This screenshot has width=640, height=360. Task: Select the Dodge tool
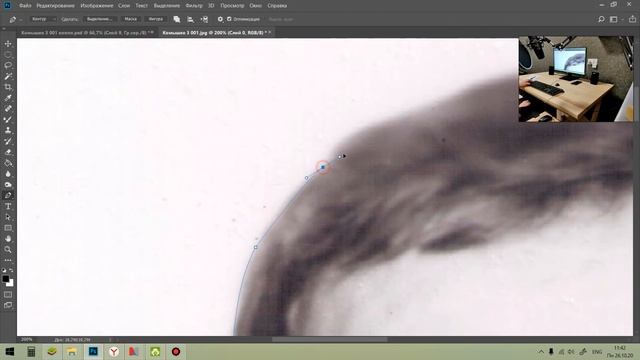(8, 184)
